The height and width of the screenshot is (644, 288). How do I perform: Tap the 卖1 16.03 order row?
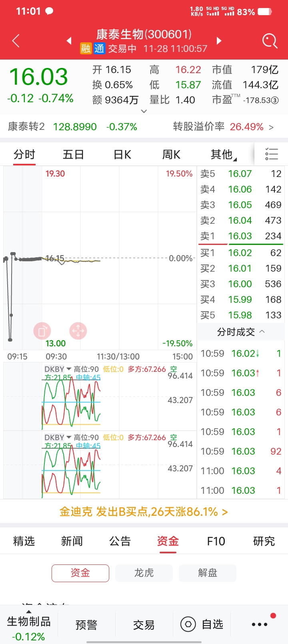pos(241,236)
